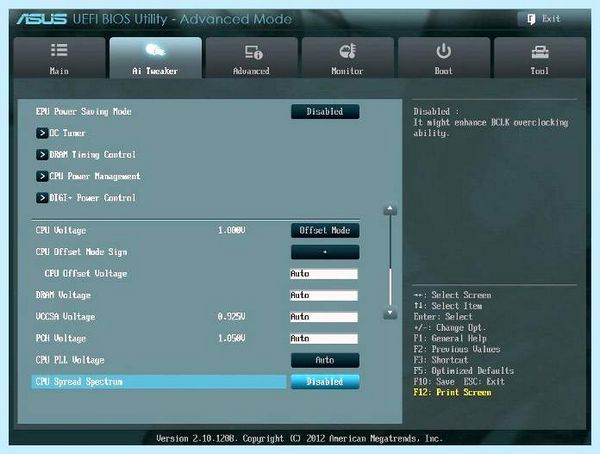
Task: Open CPU Voltage Offset Mode dropdown
Action: tap(325, 230)
